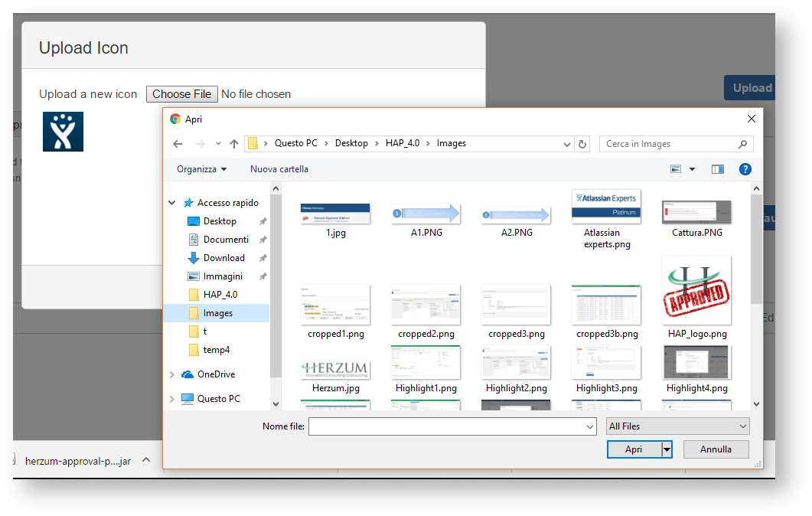Click the Up one level arrow
The height and width of the screenshot is (516, 812).
(x=234, y=144)
